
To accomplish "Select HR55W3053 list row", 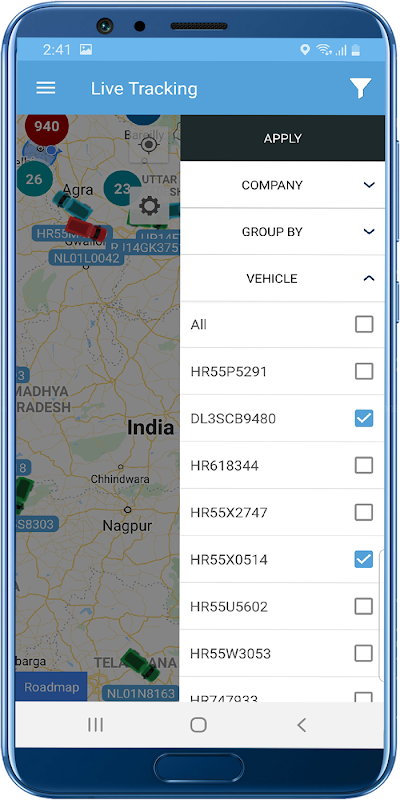I will click(x=282, y=653).
